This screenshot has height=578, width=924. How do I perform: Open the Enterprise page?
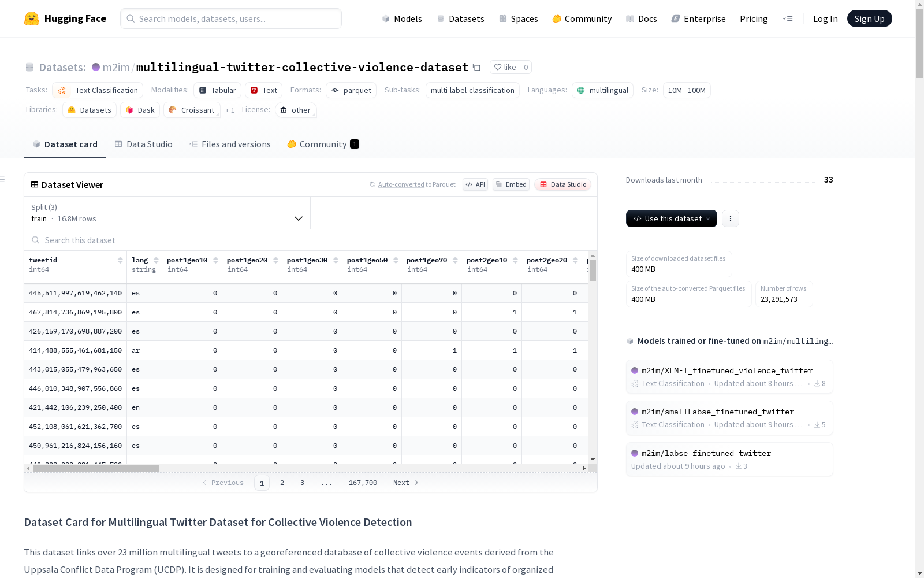coord(699,18)
